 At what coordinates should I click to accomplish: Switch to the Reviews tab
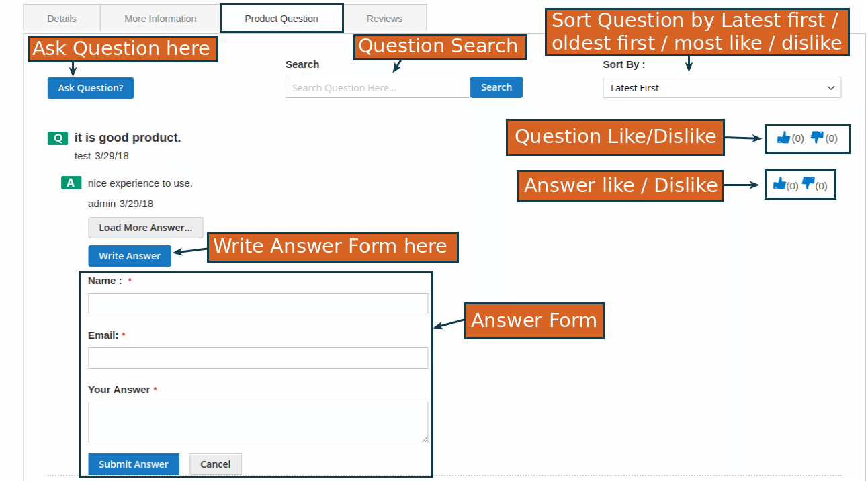click(x=385, y=18)
